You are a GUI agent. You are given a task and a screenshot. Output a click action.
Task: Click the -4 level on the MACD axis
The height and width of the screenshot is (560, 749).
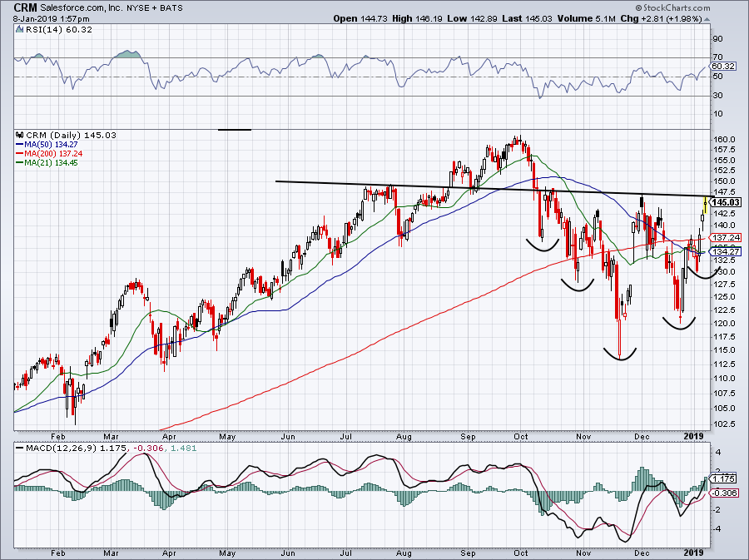click(x=717, y=529)
